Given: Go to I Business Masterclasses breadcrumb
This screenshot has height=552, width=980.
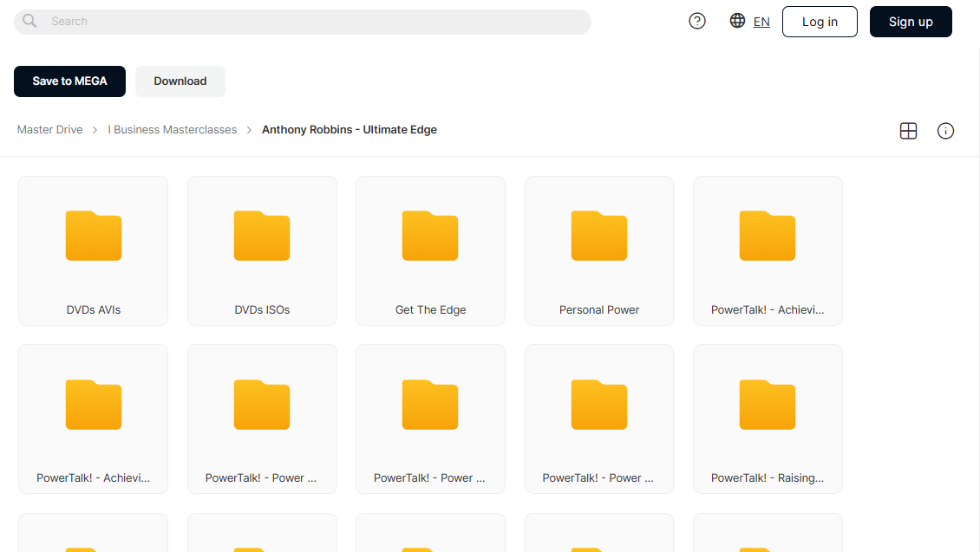Looking at the screenshot, I should click(172, 130).
